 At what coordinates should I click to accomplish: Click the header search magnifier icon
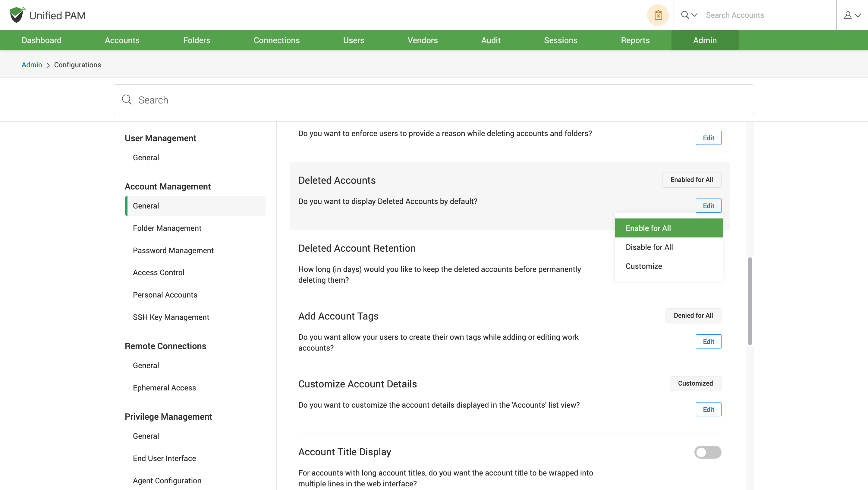[x=685, y=15]
